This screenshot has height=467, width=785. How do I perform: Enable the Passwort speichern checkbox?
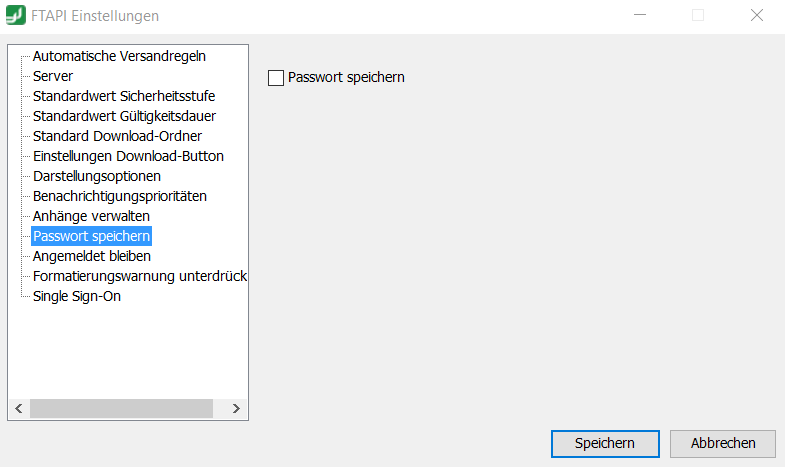(276, 78)
